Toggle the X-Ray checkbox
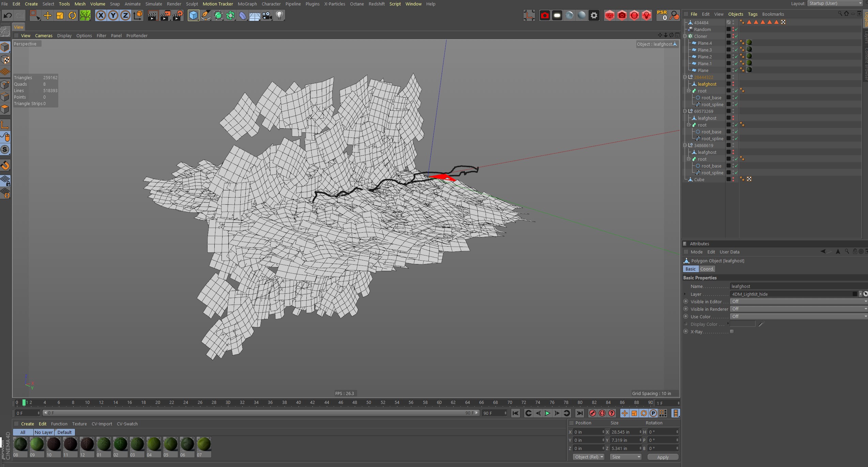The width and height of the screenshot is (868, 467). tap(731, 332)
